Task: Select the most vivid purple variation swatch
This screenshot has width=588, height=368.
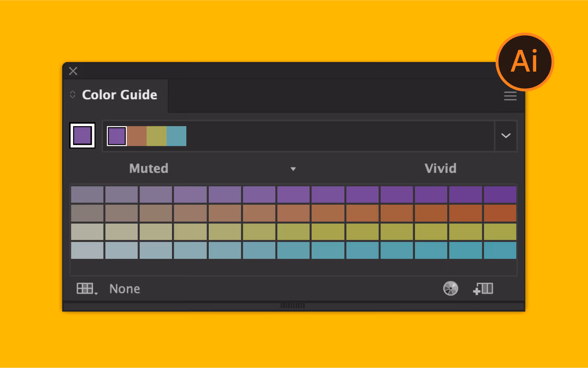Action: point(500,194)
